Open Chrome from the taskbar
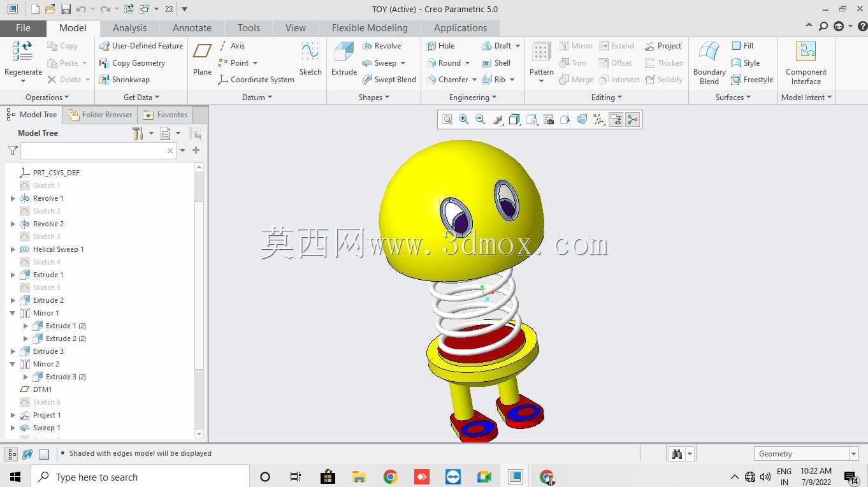Screen dimensions: 868x487 (391, 477)
